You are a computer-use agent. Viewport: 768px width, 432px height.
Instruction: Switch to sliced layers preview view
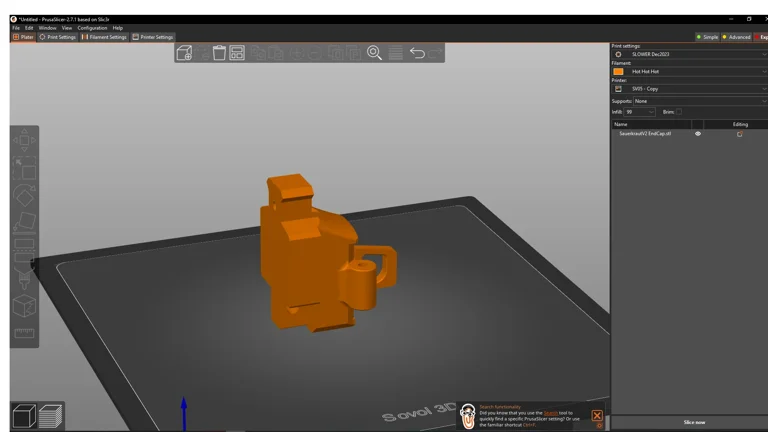point(51,414)
